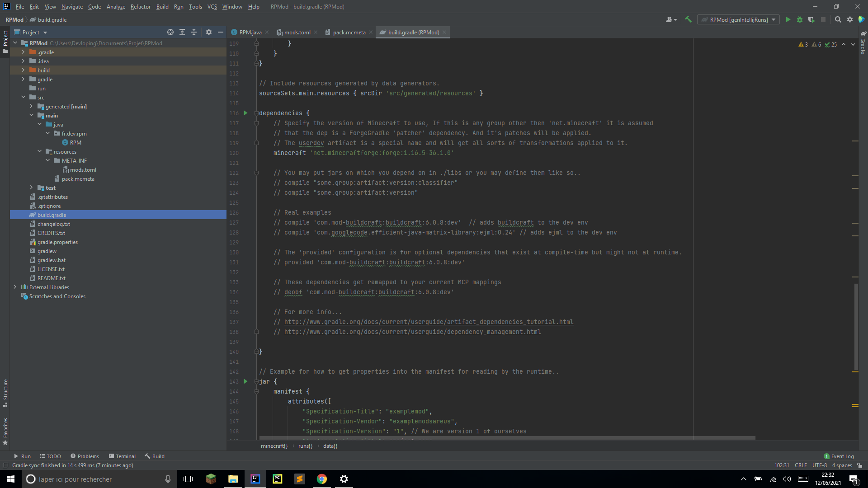Open the Terminal tool window button
868x488 pixels.
[x=122, y=456]
